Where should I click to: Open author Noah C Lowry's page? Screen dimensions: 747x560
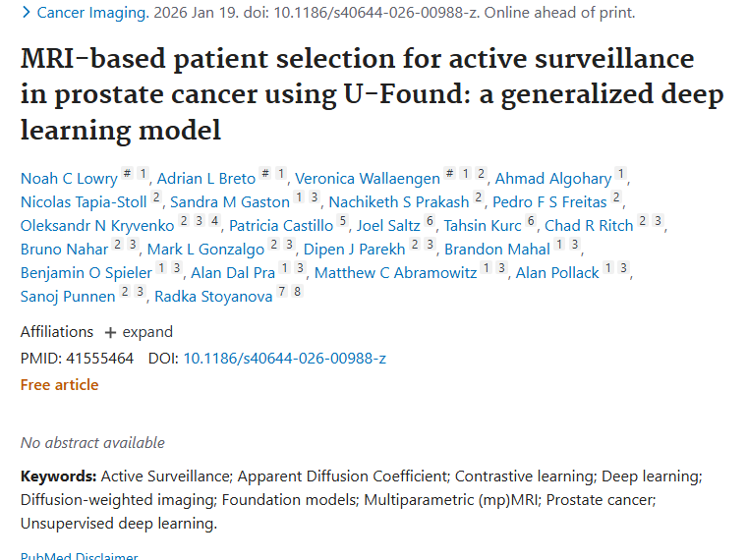(x=69, y=178)
